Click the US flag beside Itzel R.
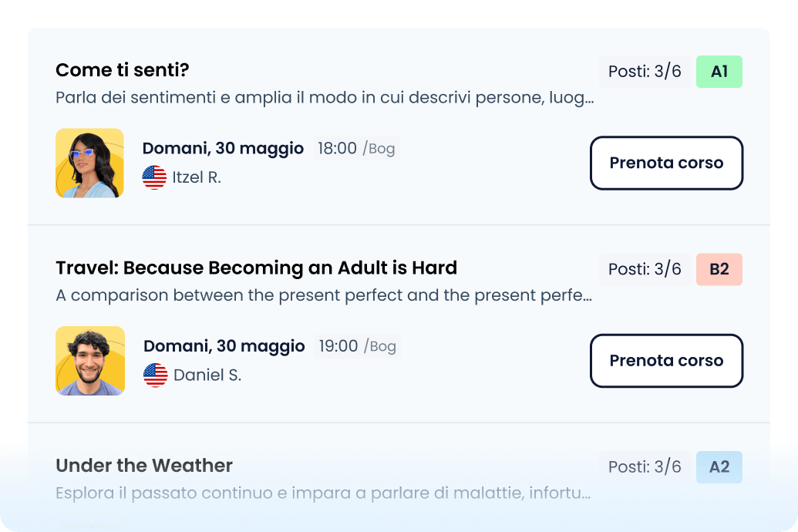Image resolution: width=798 pixels, height=532 pixels. point(154,177)
